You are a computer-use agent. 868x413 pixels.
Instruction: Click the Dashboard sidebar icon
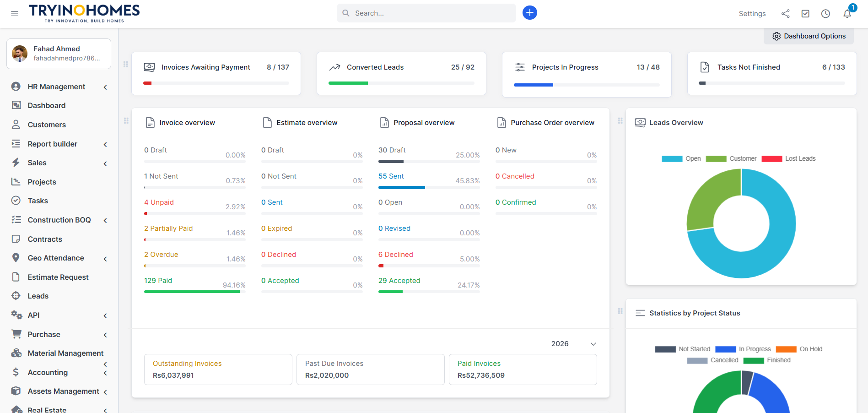16,105
